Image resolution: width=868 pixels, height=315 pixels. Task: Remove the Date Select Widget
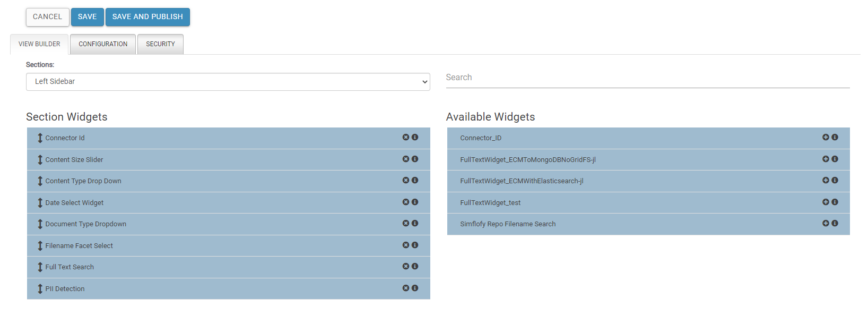pyautogui.click(x=405, y=202)
